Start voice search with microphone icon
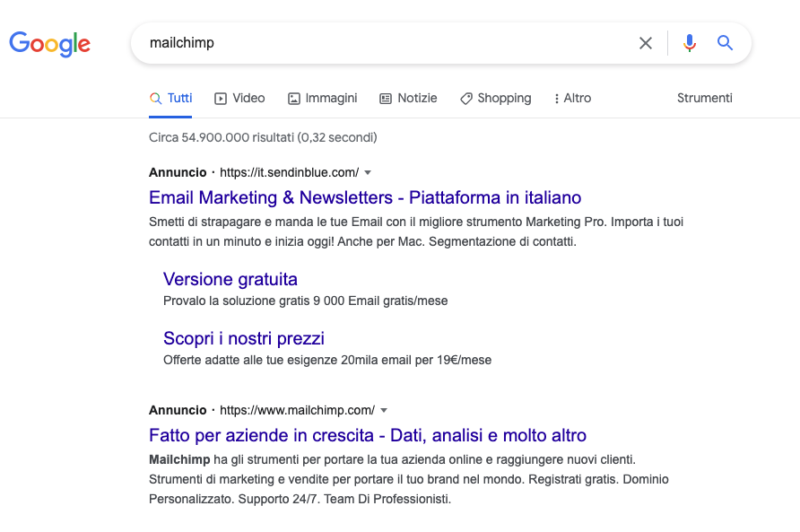This screenshot has height=532, width=800. [x=690, y=43]
